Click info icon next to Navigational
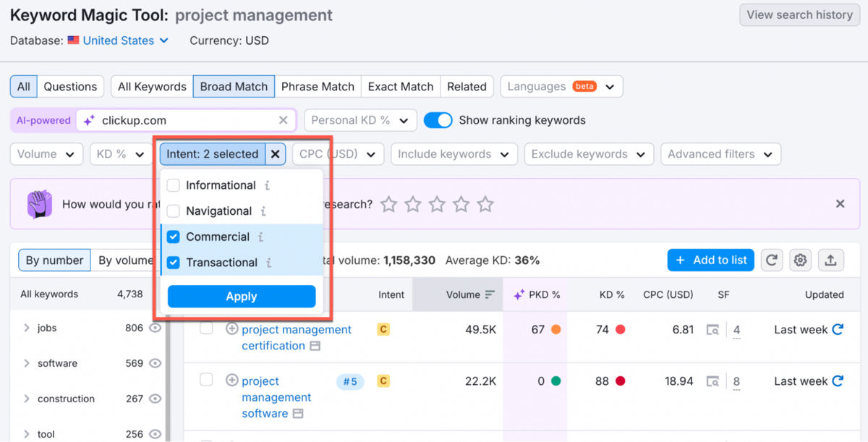 click(263, 211)
